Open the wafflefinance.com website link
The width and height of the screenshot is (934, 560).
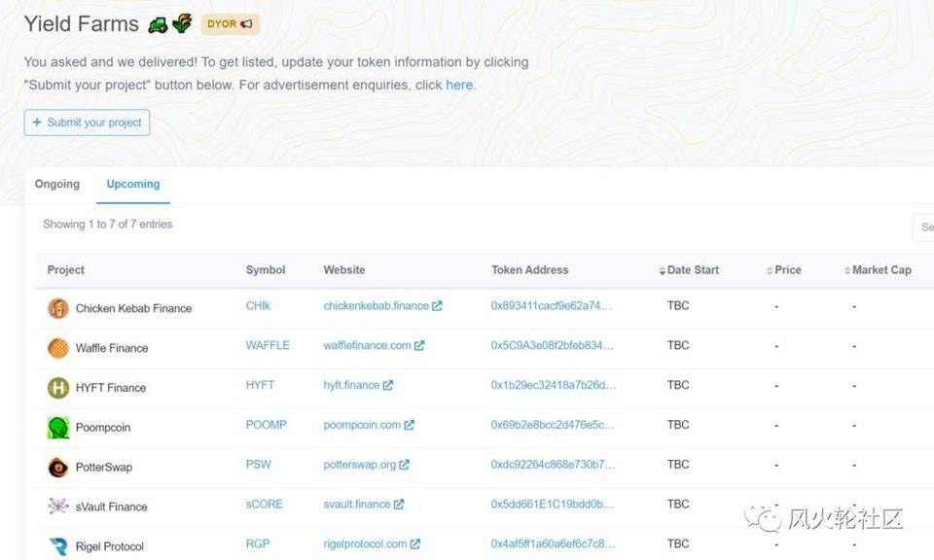pos(367,345)
